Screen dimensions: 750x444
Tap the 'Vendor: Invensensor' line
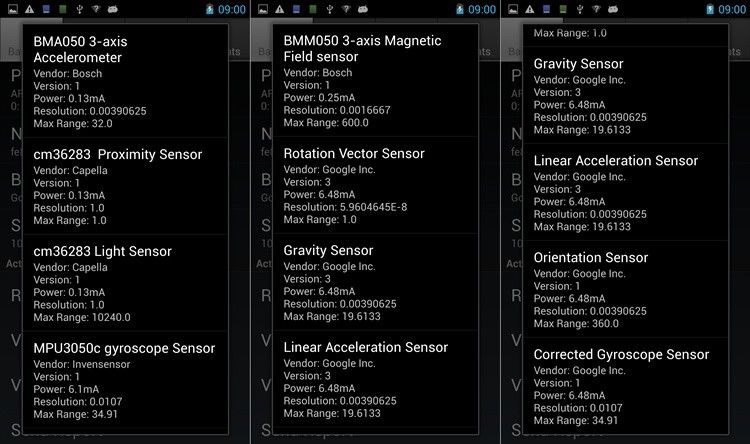(x=82, y=364)
